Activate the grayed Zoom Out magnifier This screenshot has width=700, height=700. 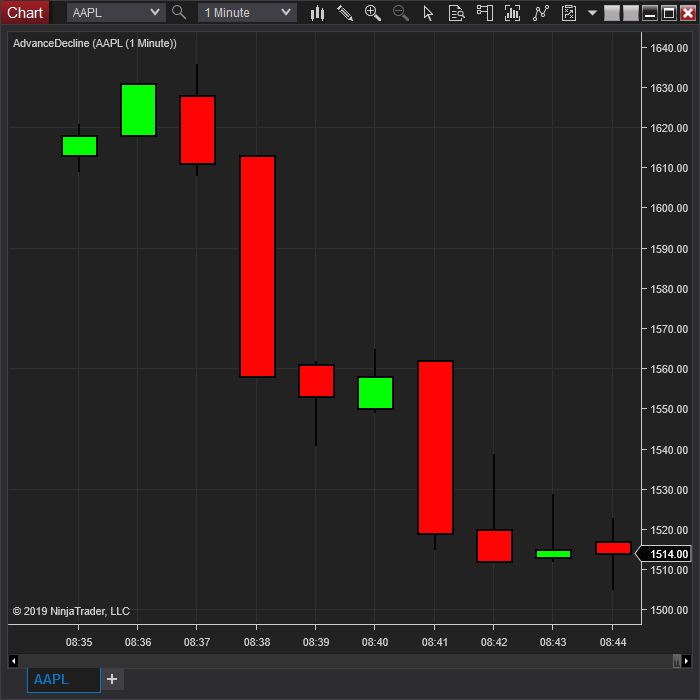400,13
